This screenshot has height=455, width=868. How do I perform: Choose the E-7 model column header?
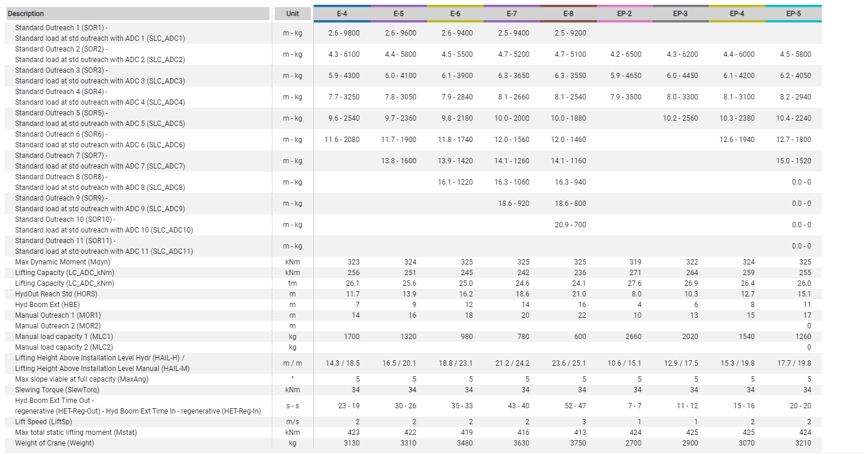[x=512, y=14]
